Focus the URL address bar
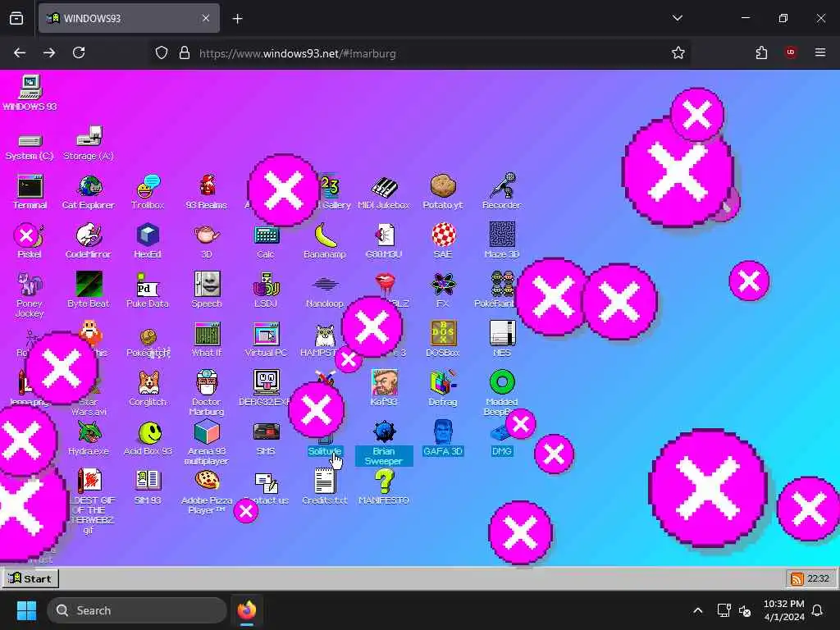Screen dimensions: 840x630 click(x=419, y=53)
